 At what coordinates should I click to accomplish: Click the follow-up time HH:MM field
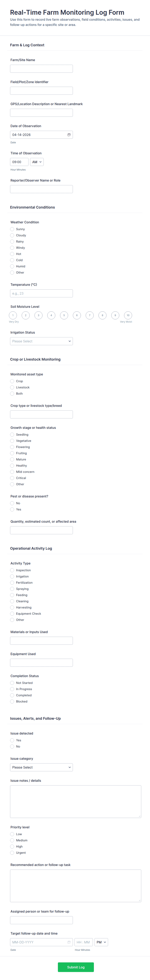[x=83, y=942]
